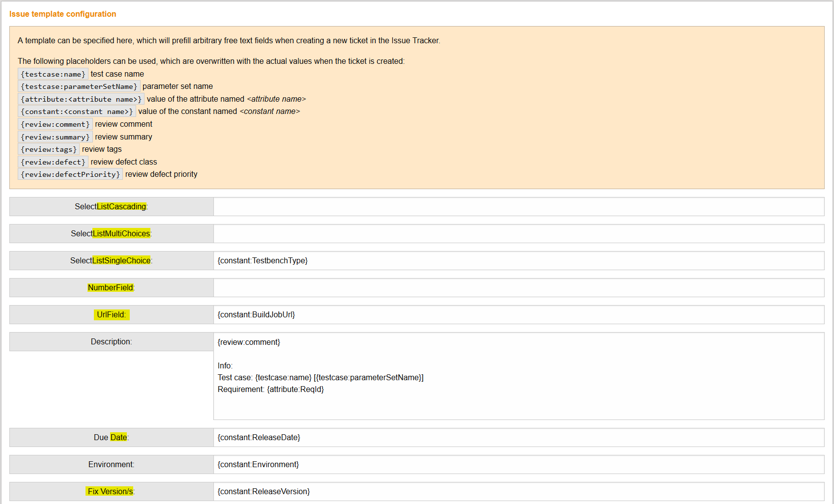
Task: Select the {constant:<constant name>} placeholder
Action: click(x=77, y=112)
